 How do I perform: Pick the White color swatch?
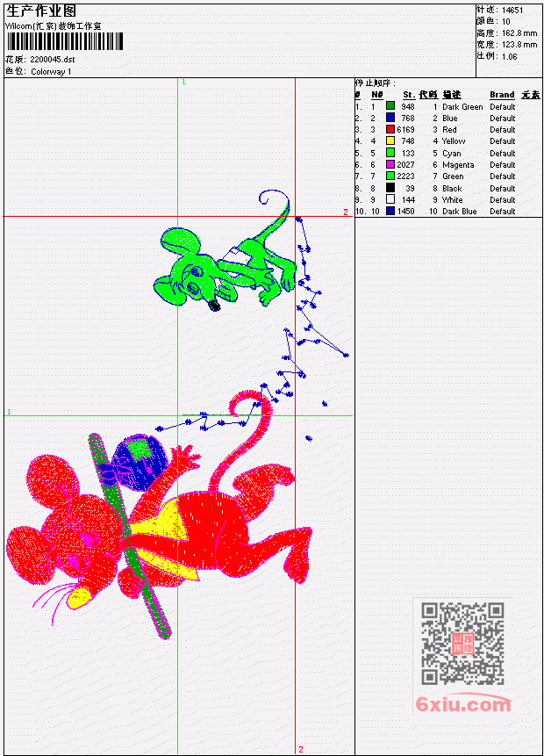[390, 199]
